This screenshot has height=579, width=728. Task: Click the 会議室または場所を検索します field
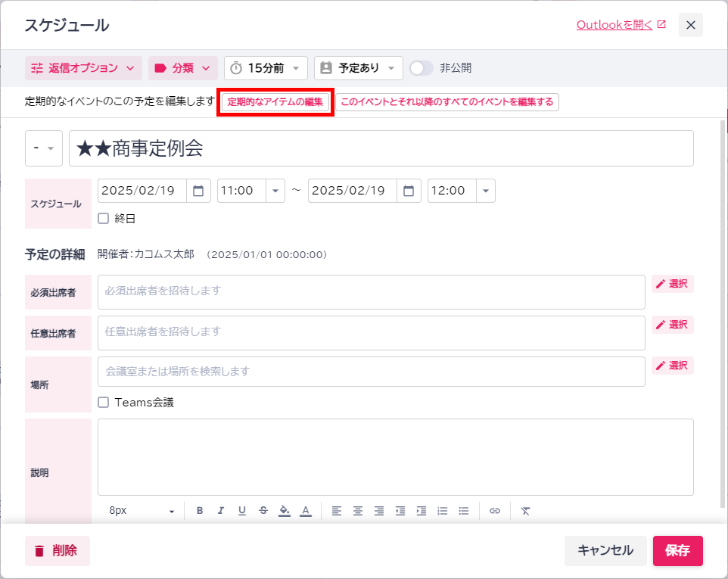point(372,372)
